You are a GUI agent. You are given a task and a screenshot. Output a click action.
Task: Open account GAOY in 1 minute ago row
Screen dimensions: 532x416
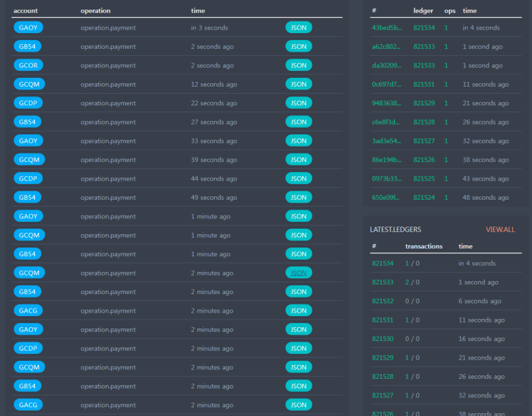pyautogui.click(x=28, y=216)
